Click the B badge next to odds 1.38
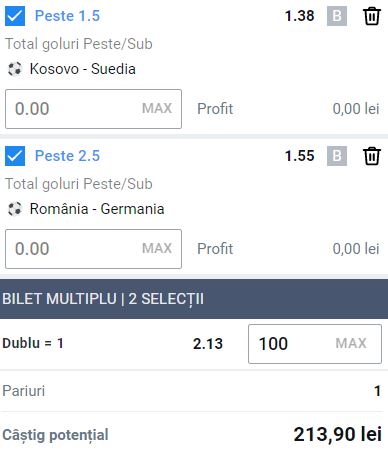The image size is (388, 453). pyautogui.click(x=337, y=16)
